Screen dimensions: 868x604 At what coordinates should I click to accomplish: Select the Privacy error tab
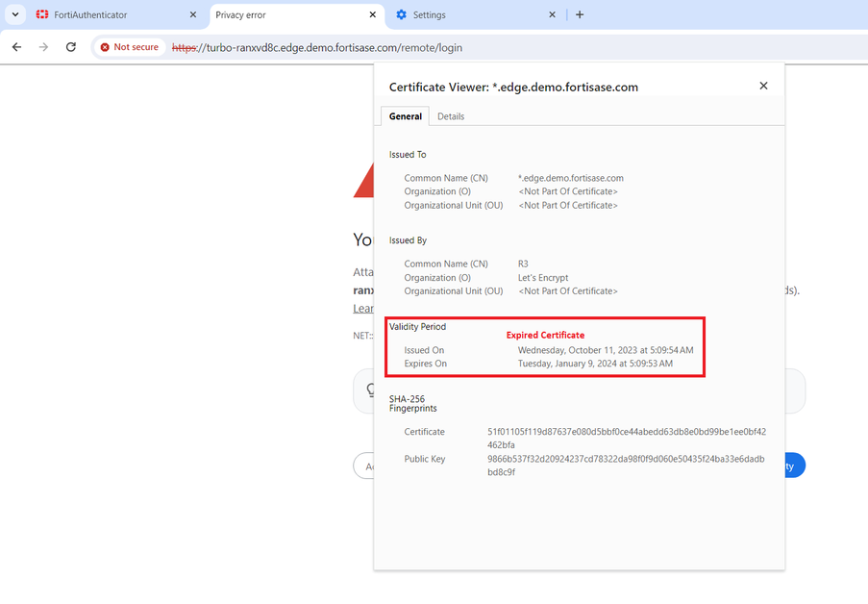point(297,15)
